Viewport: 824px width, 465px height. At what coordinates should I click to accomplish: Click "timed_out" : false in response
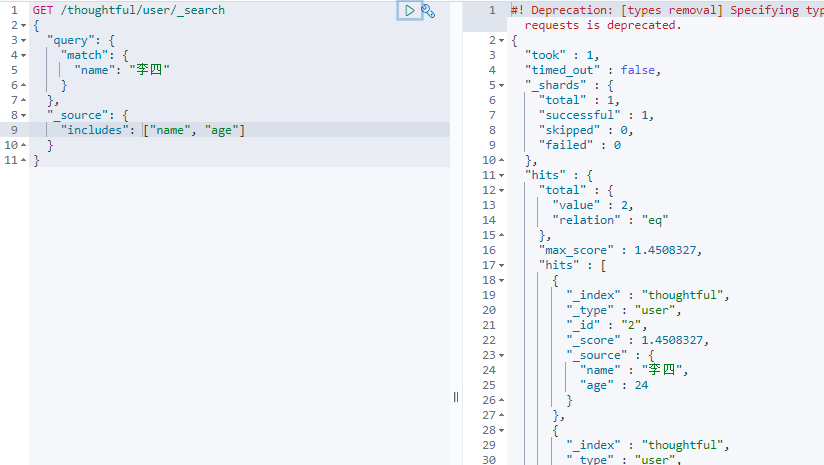(592, 70)
